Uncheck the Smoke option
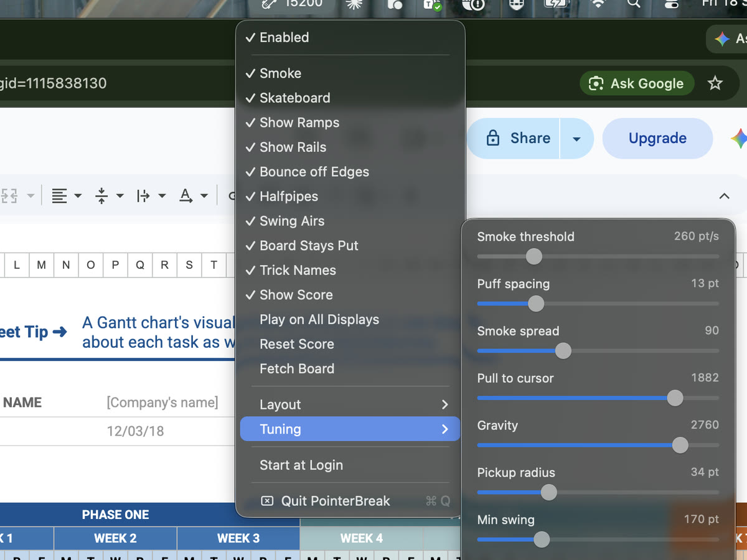The width and height of the screenshot is (747, 560). click(x=350, y=73)
